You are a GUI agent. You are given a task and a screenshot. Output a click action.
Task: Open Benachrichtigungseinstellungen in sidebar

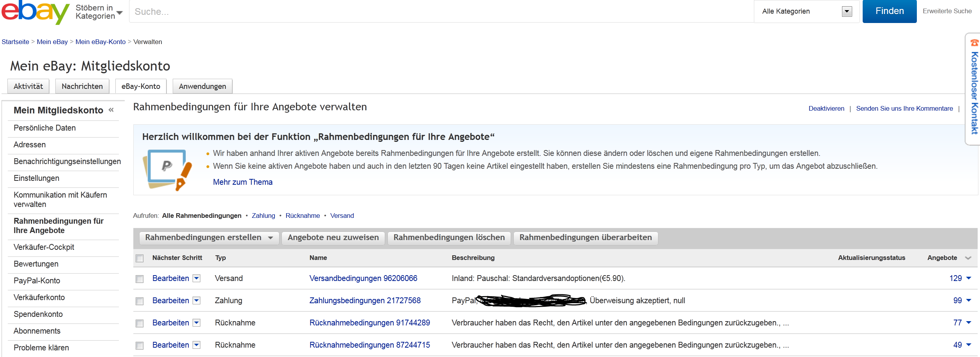click(67, 161)
